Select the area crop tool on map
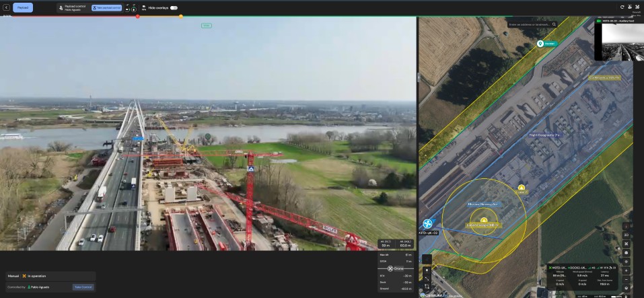644x298 pixels. coord(427,287)
